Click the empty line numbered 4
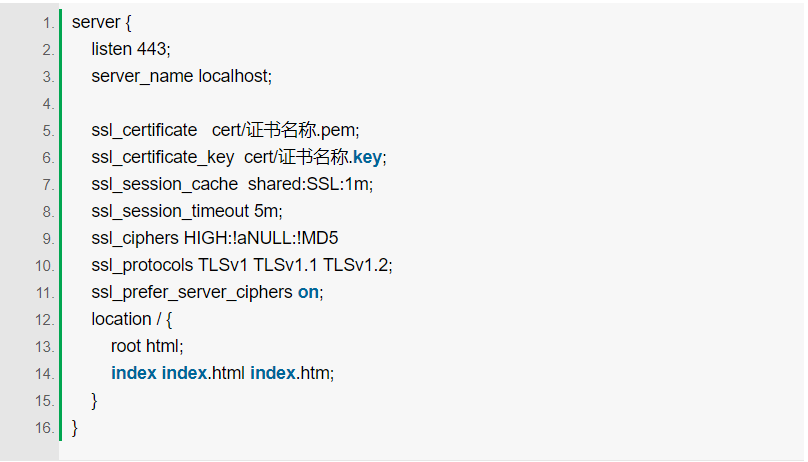 (x=300, y=103)
